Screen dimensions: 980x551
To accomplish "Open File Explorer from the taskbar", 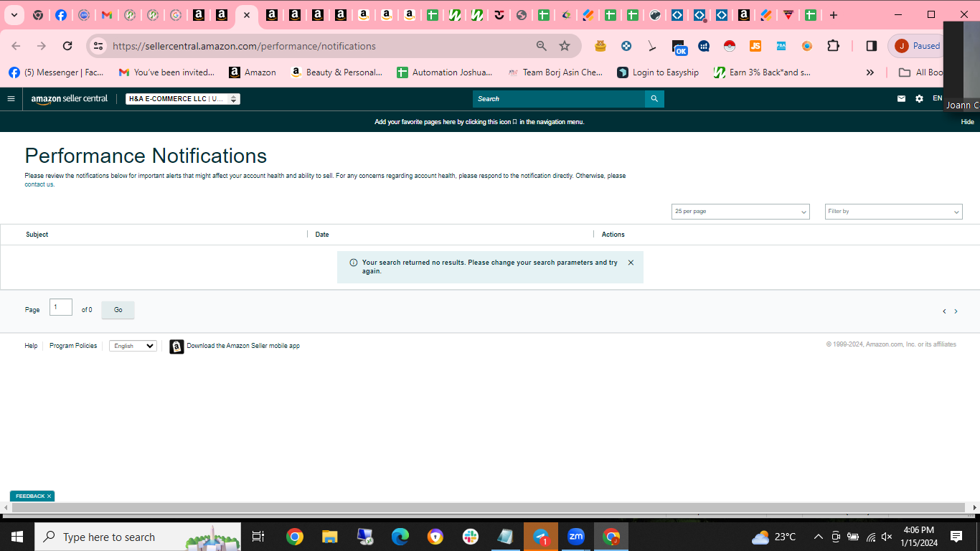I will [330, 537].
